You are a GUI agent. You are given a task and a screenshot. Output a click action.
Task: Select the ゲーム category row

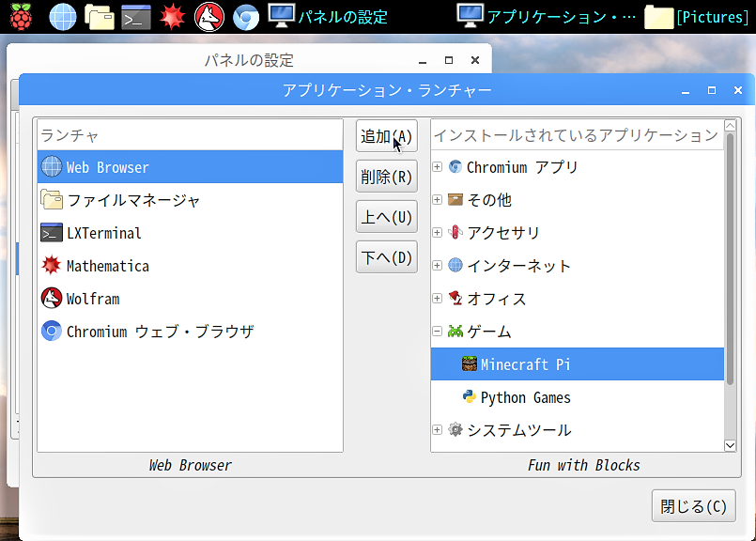pos(578,331)
